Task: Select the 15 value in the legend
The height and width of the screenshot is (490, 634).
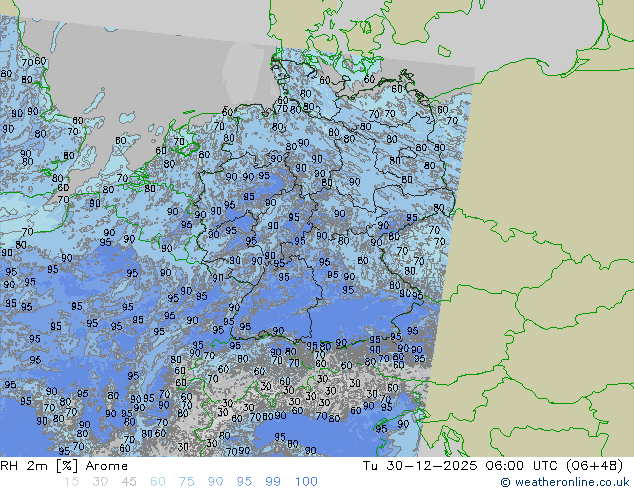Action: pos(71,482)
